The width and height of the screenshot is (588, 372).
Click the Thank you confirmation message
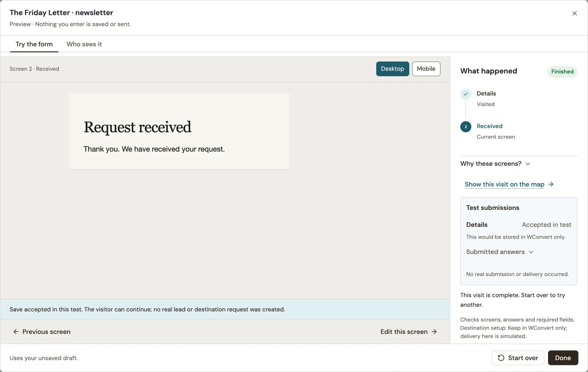(x=154, y=149)
